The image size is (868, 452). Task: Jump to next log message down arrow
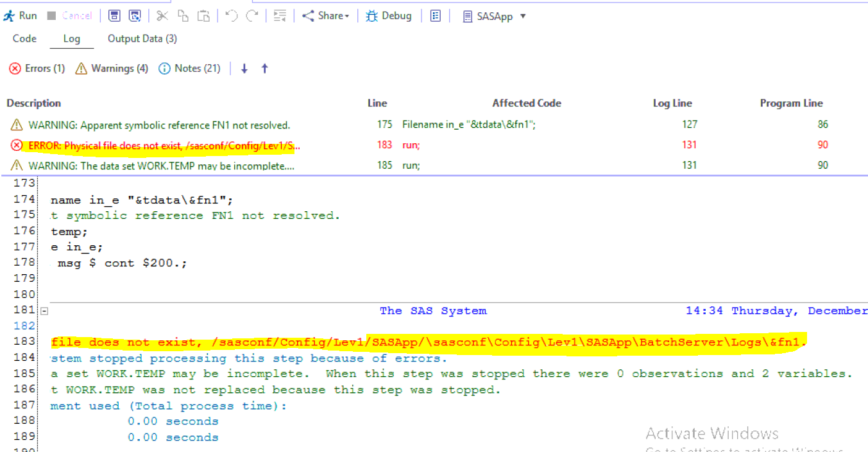coord(244,69)
